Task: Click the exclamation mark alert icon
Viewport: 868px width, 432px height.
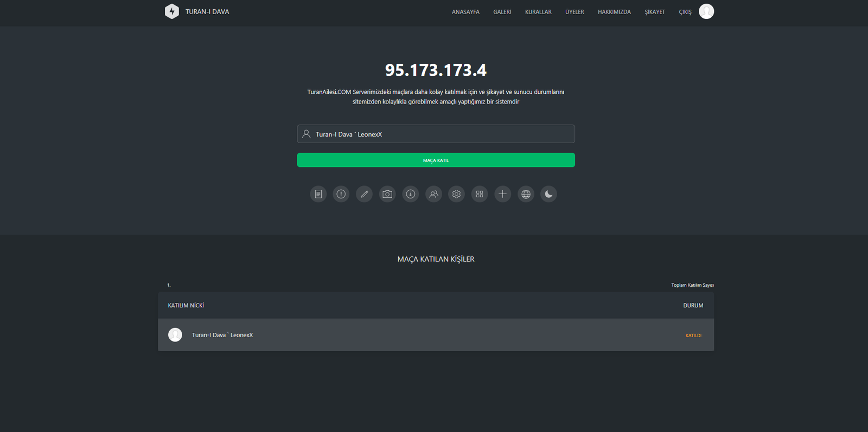Action: click(x=341, y=194)
